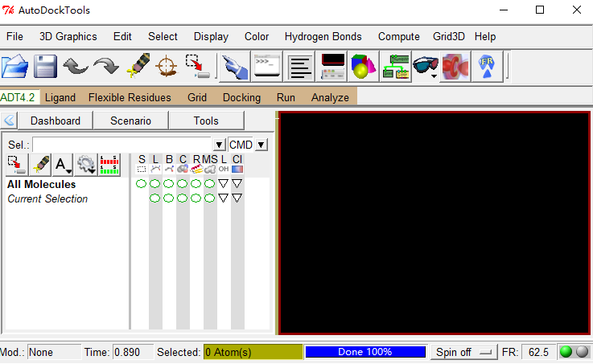
Task: Switch to the Docking tab
Action: tap(241, 97)
